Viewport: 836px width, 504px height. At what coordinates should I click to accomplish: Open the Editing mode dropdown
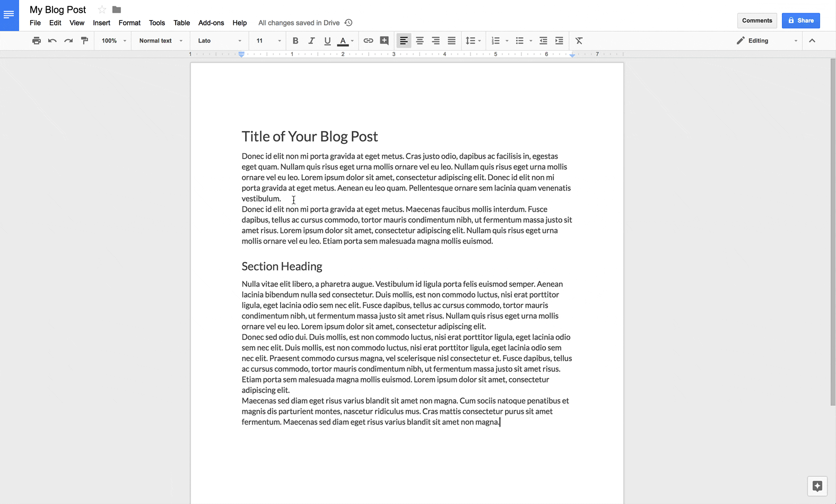(x=767, y=41)
